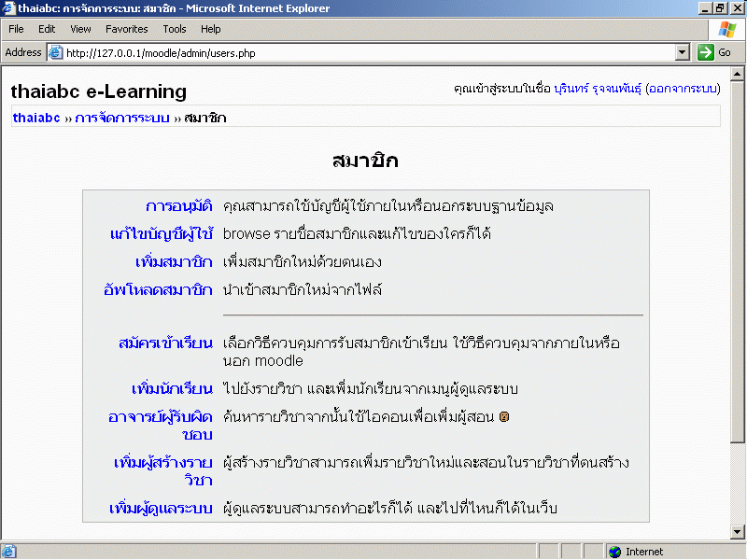Click the Windows logo throbber icon
The width and height of the screenshot is (747, 560).
(726, 29)
